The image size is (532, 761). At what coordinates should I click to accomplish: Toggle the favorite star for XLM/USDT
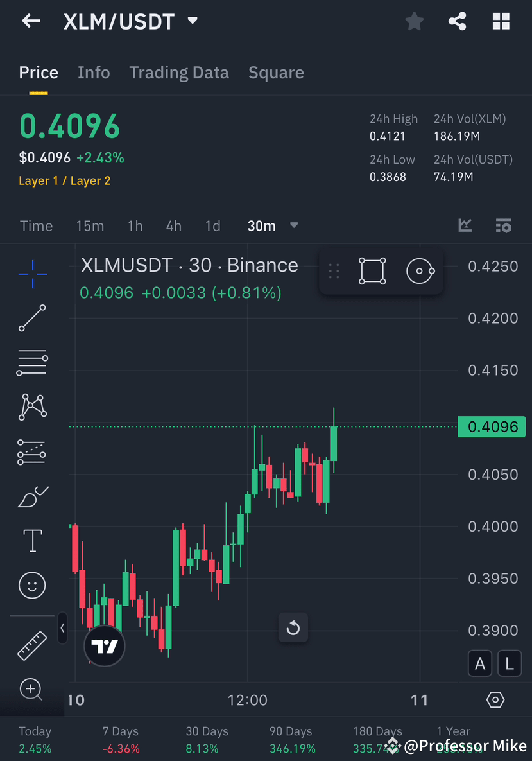coord(414,21)
